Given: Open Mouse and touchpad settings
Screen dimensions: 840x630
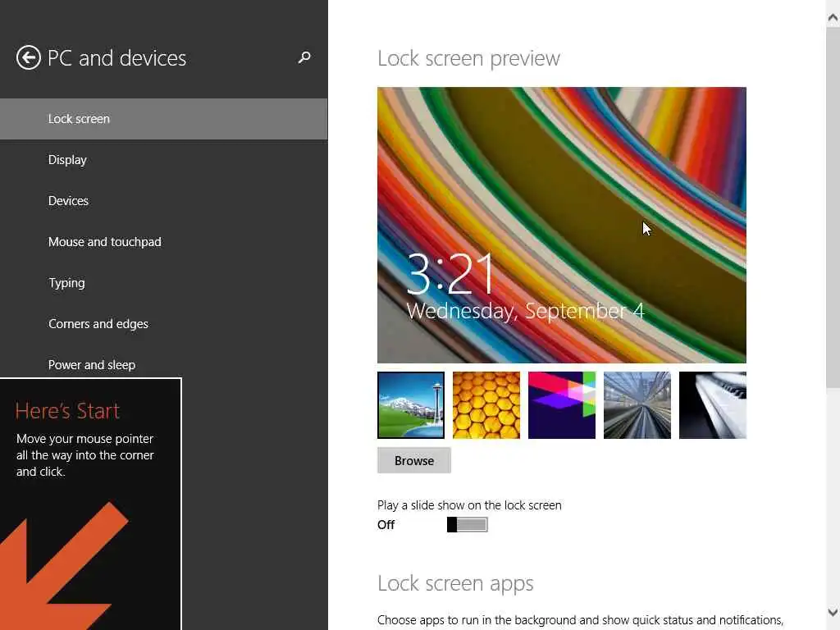Looking at the screenshot, I should coord(104,242).
